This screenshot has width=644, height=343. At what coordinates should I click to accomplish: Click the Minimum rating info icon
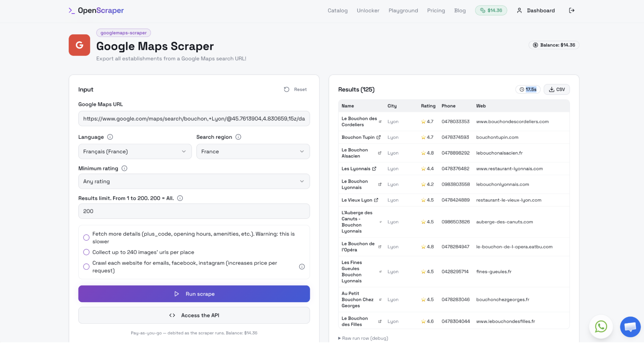[124, 168]
